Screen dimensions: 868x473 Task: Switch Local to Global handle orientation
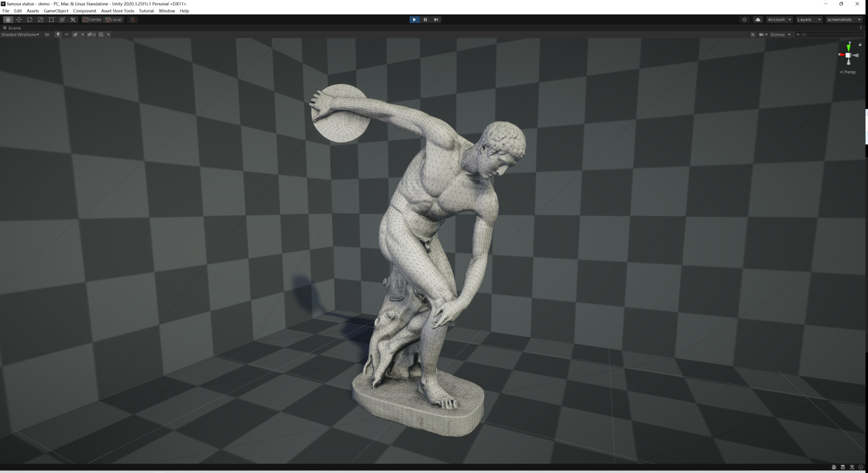tap(113, 19)
